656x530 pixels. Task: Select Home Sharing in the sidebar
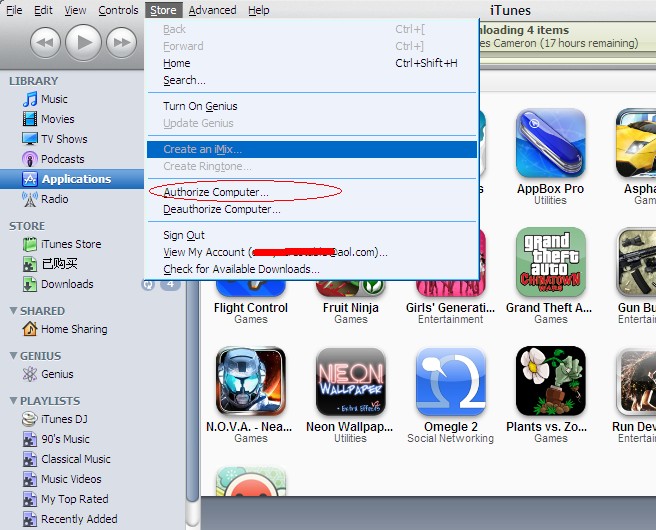pyautogui.click(x=73, y=329)
